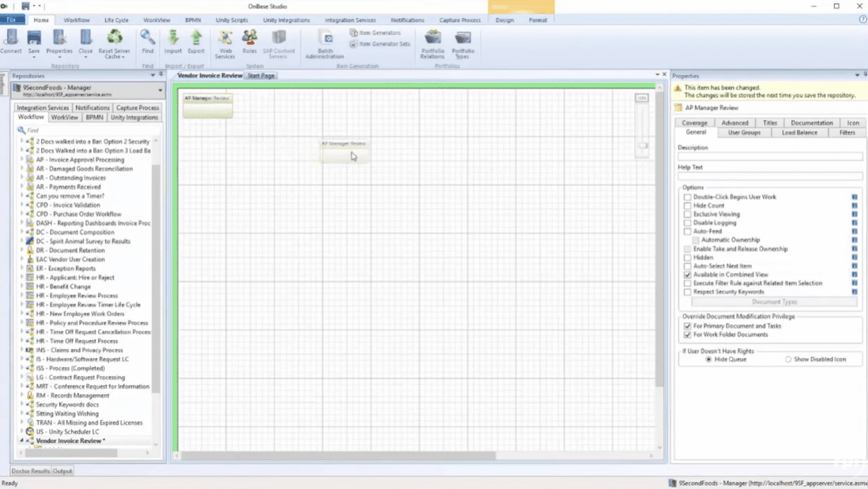The height and width of the screenshot is (489, 868).
Task: Open the Load Balance properties tab
Action: click(x=799, y=133)
